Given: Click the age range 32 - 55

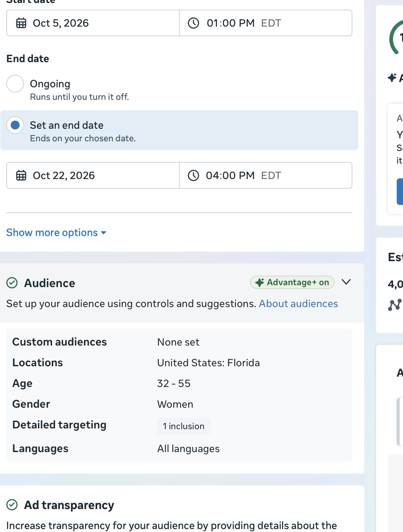Looking at the screenshot, I should click(x=174, y=384).
